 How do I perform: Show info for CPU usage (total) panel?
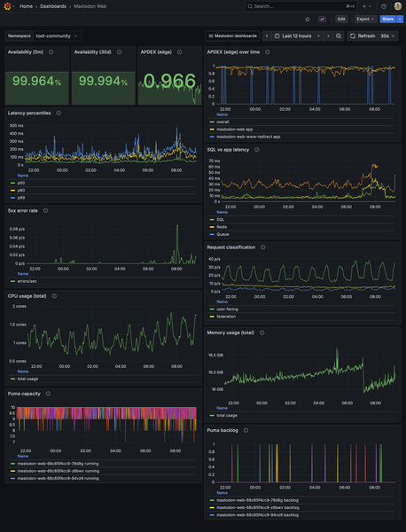click(54, 296)
